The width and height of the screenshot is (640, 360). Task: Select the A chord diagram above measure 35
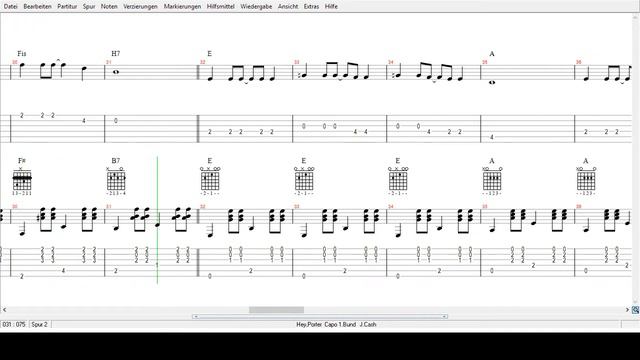pos(492,180)
